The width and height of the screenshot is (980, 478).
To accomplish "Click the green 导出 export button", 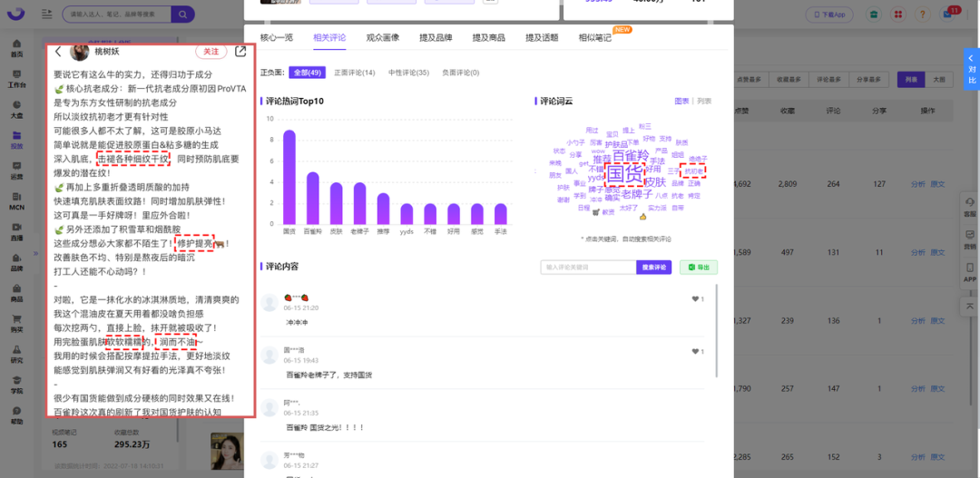I will [x=699, y=268].
